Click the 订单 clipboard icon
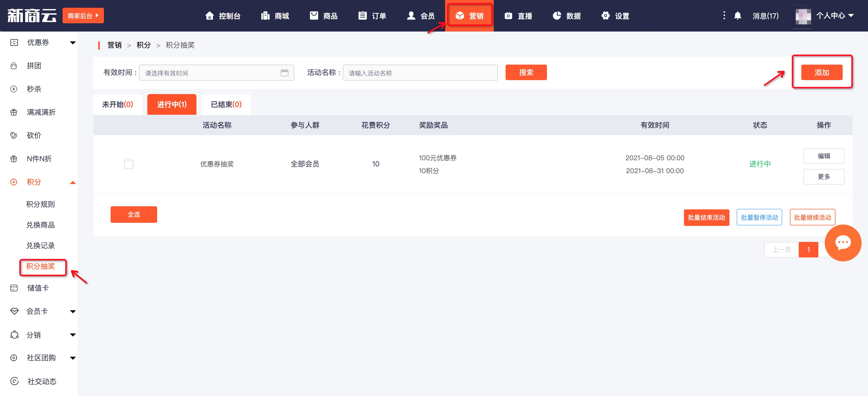This screenshot has height=396, width=868. coord(362,16)
